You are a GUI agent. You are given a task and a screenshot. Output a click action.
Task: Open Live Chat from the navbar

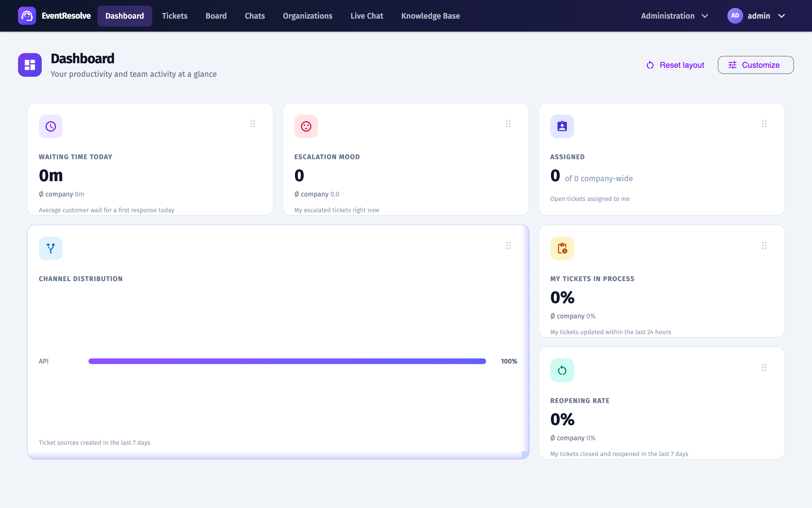coord(367,16)
